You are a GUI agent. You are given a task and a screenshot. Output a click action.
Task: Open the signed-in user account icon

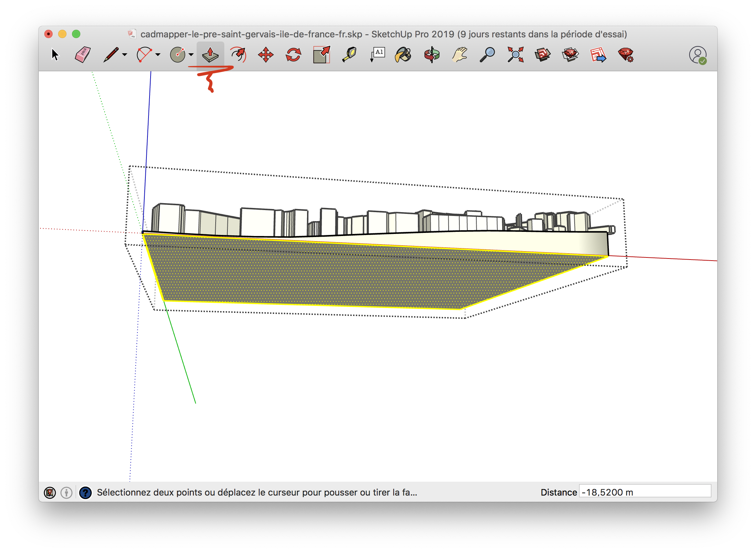[698, 55]
